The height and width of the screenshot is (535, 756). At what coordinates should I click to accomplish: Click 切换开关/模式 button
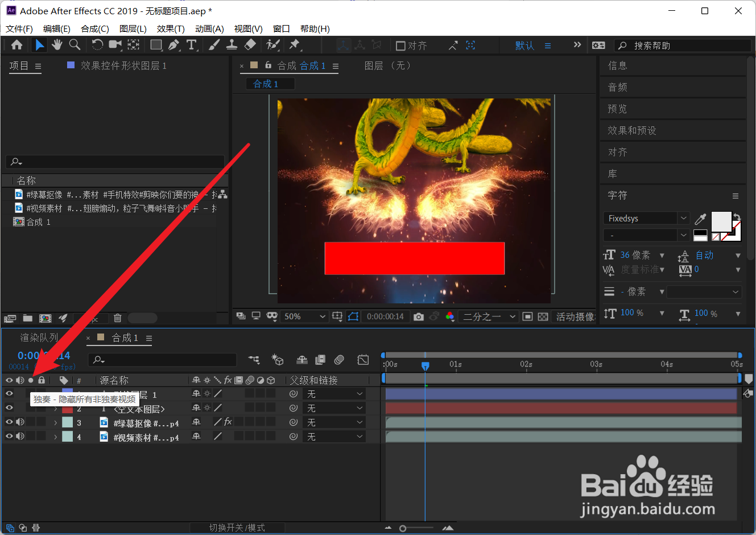tap(237, 528)
